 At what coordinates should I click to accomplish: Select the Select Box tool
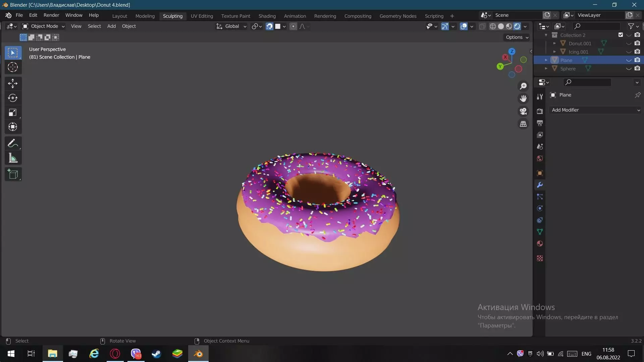pyautogui.click(x=13, y=53)
